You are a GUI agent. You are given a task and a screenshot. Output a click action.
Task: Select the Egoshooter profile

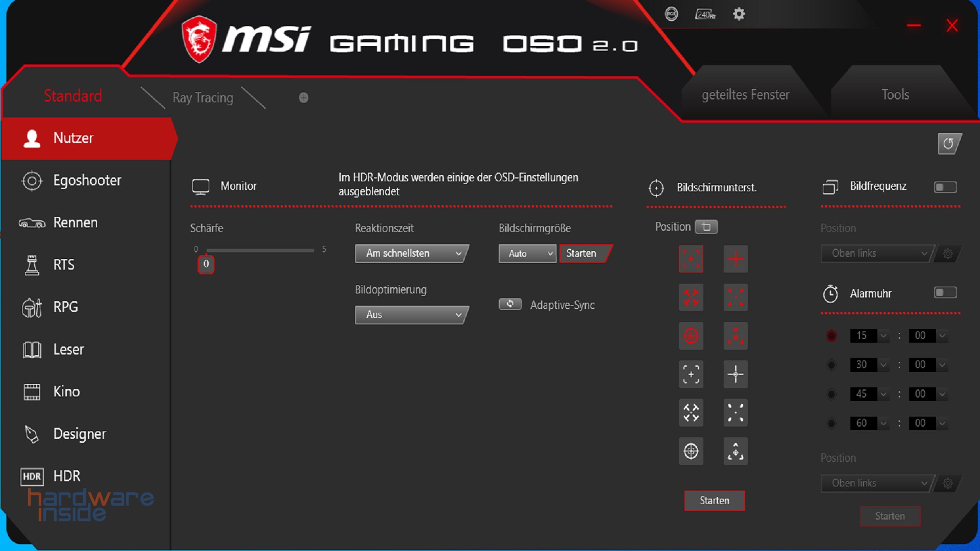point(86,181)
